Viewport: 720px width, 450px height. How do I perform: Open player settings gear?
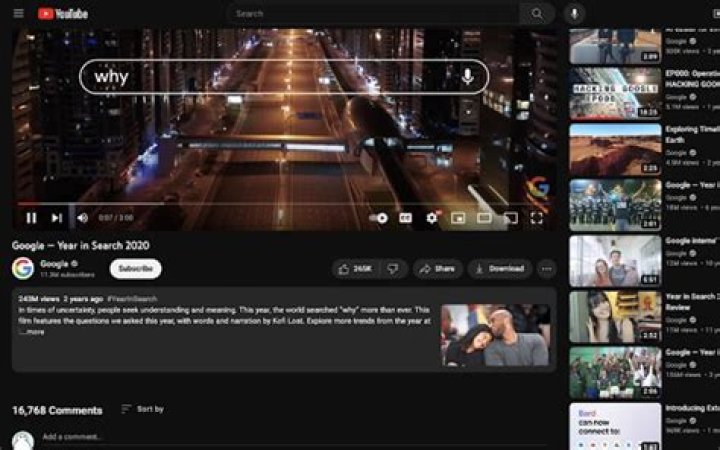point(432,218)
